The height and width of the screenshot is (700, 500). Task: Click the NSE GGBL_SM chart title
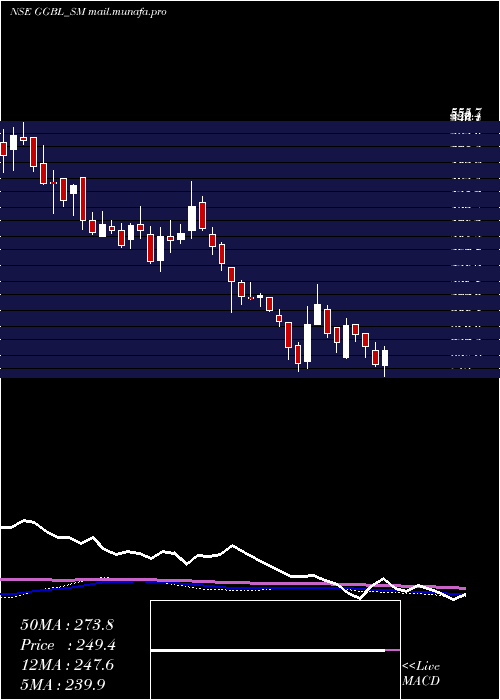[88, 12]
